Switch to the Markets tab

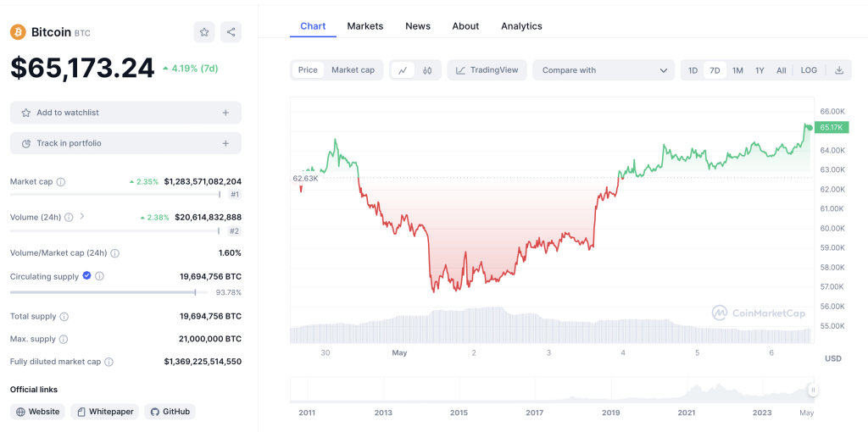coord(364,26)
